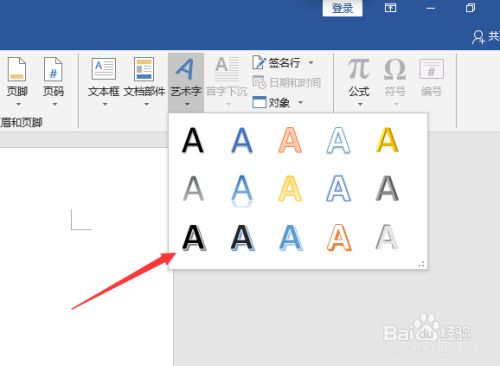Choose the black WordArt with blue shadow

pos(243,238)
